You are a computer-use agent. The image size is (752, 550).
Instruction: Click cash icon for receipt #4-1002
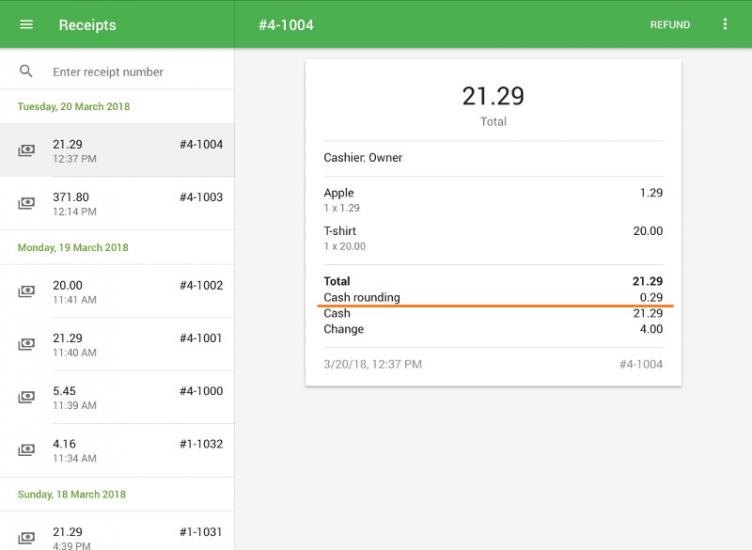click(x=26, y=292)
